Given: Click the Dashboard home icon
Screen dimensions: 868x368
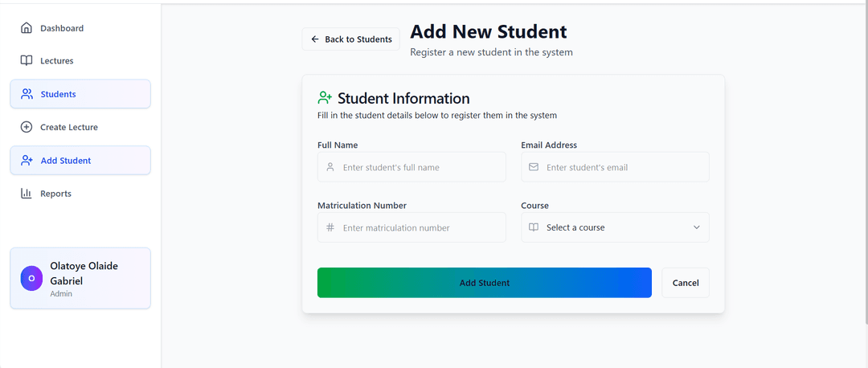Looking at the screenshot, I should (27, 28).
